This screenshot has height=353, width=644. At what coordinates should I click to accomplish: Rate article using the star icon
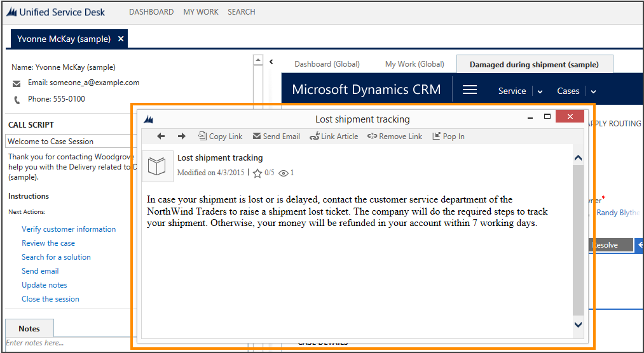pyautogui.click(x=257, y=173)
